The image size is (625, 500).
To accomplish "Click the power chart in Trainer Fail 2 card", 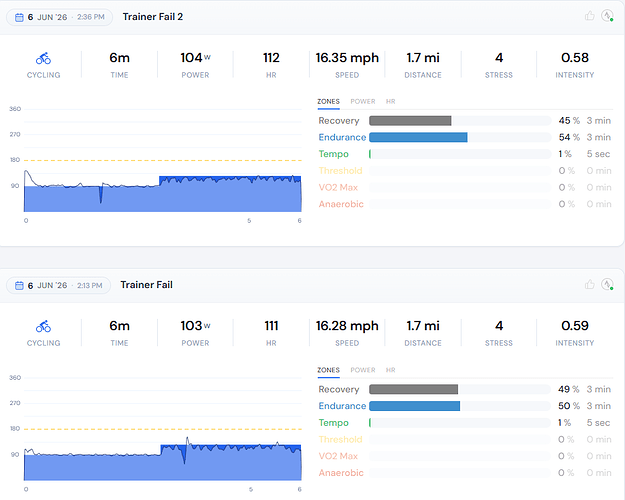I will (x=163, y=159).
